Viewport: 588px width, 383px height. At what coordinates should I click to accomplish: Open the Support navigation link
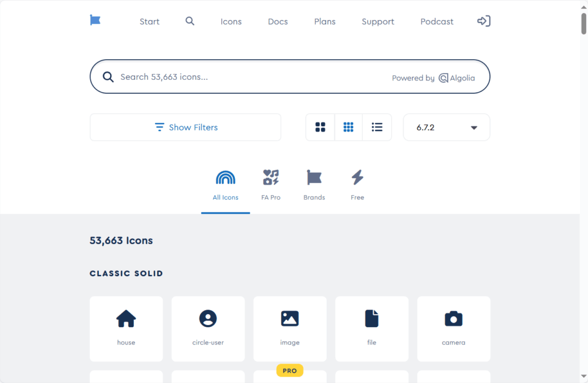(378, 21)
